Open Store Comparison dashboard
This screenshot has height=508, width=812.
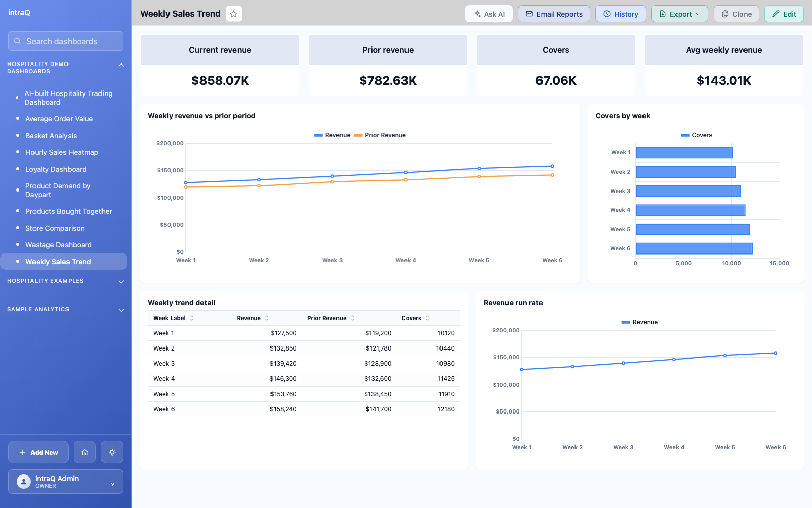(55, 228)
